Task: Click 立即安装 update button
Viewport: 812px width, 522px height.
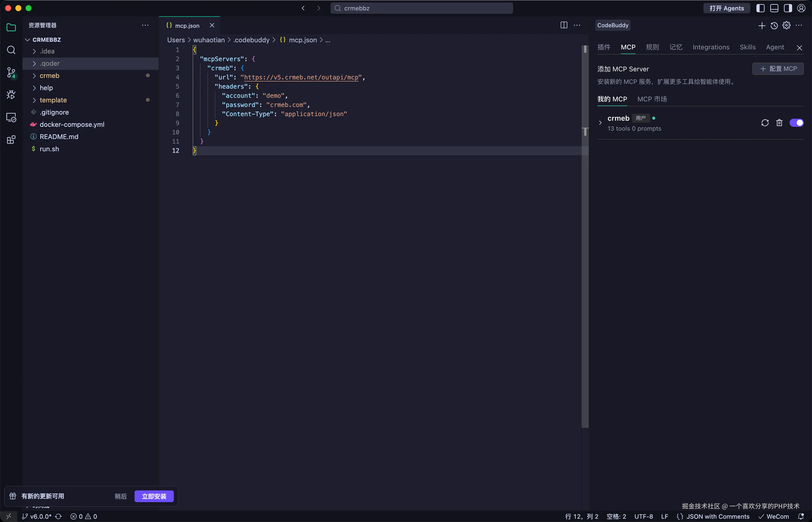Action: 154,496
